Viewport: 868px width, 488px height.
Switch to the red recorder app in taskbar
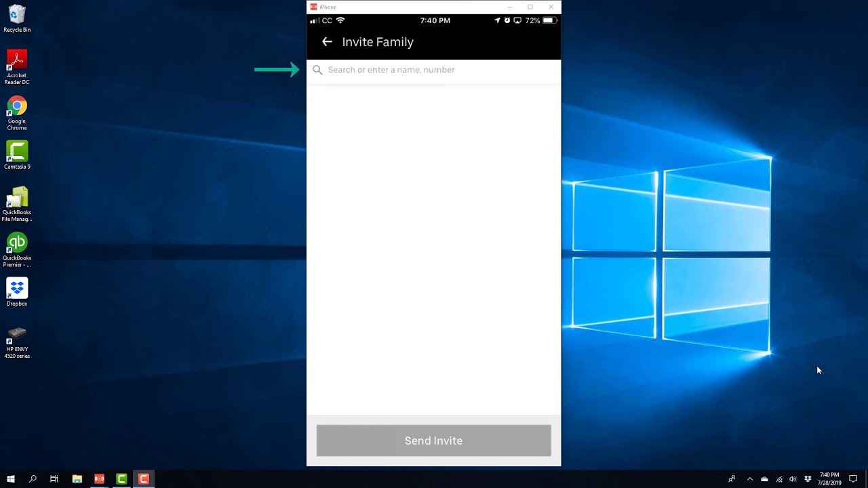click(x=99, y=479)
